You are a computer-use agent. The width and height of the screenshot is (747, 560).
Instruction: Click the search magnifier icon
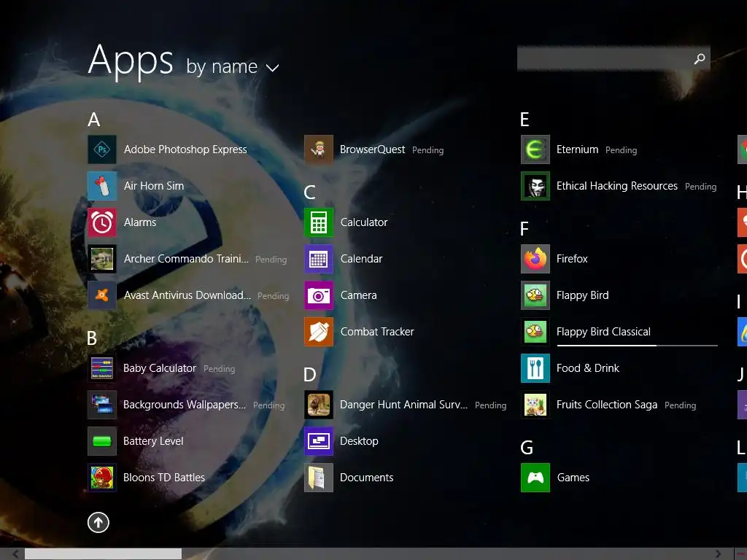click(x=700, y=58)
